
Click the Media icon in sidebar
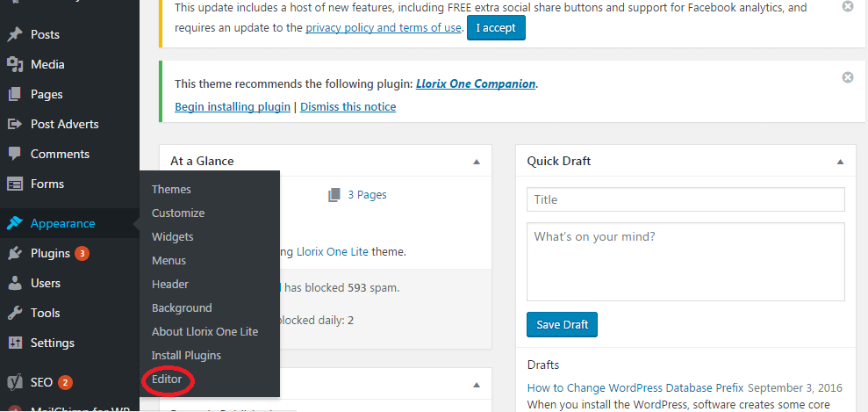[14, 64]
